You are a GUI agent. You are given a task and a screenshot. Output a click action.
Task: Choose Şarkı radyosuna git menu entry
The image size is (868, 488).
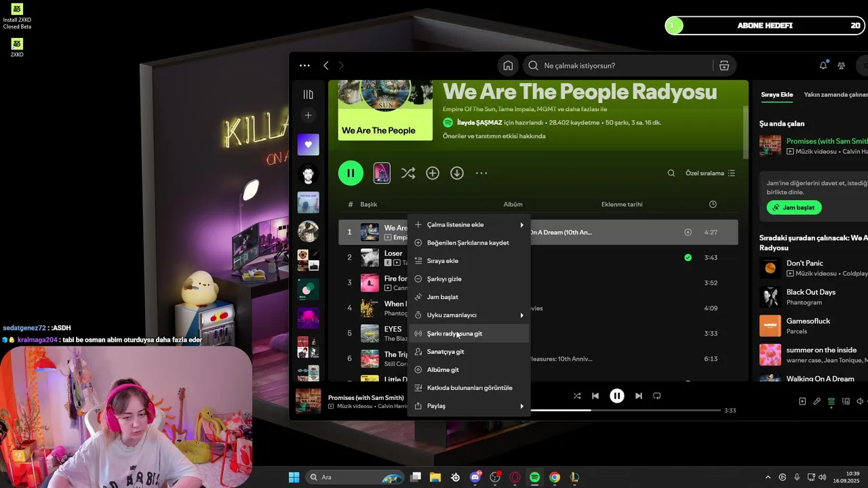point(469,333)
